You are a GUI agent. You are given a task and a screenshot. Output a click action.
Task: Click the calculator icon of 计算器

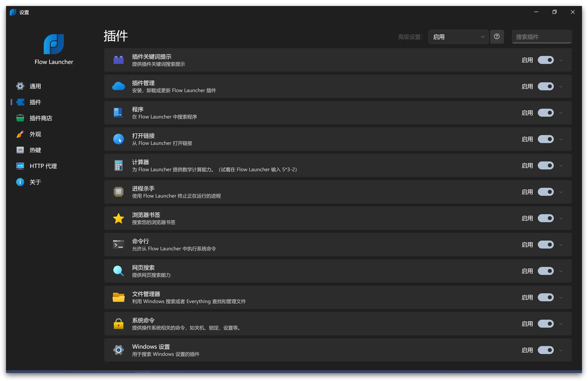click(118, 165)
